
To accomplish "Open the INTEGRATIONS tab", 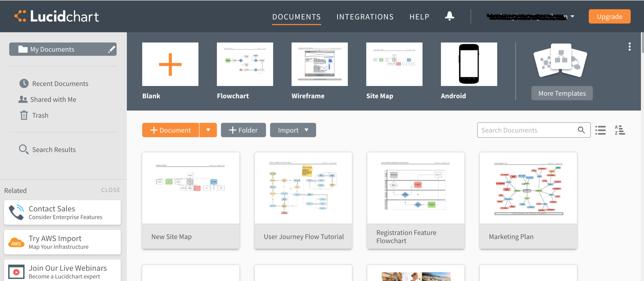I will [x=365, y=17].
